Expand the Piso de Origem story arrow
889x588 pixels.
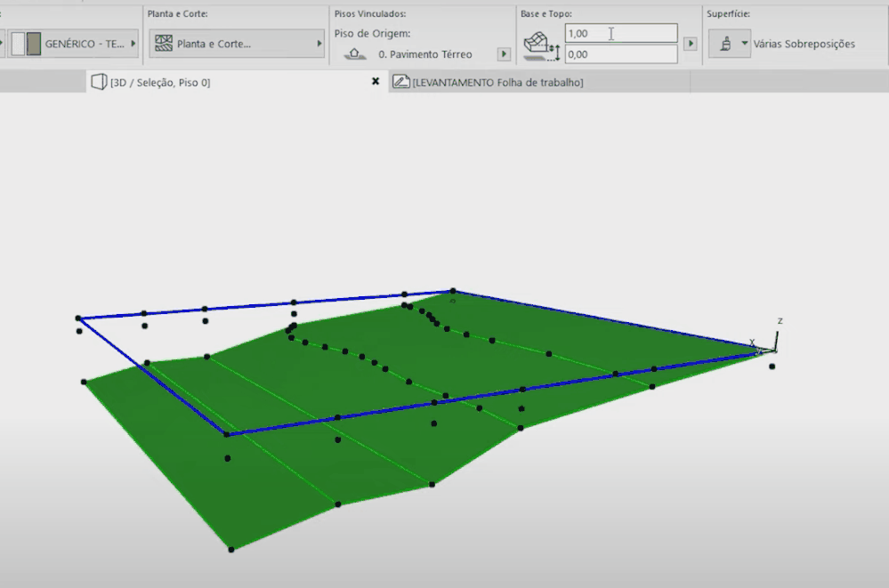coord(504,54)
